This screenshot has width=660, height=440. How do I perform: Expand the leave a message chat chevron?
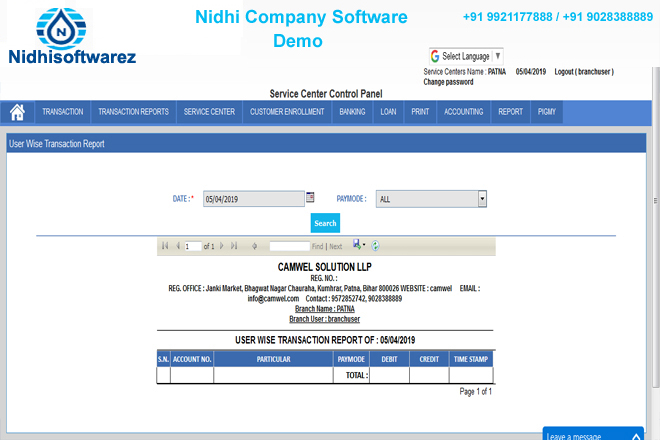[x=636, y=437]
